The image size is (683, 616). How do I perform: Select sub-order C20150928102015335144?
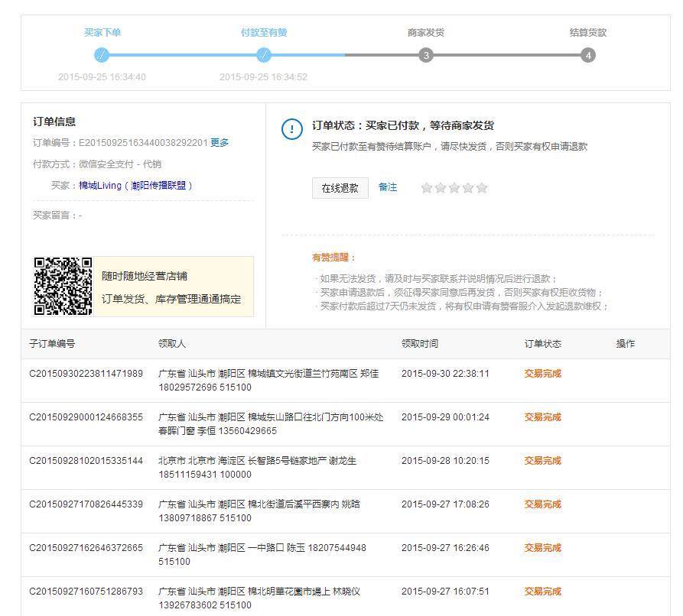[86, 461]
